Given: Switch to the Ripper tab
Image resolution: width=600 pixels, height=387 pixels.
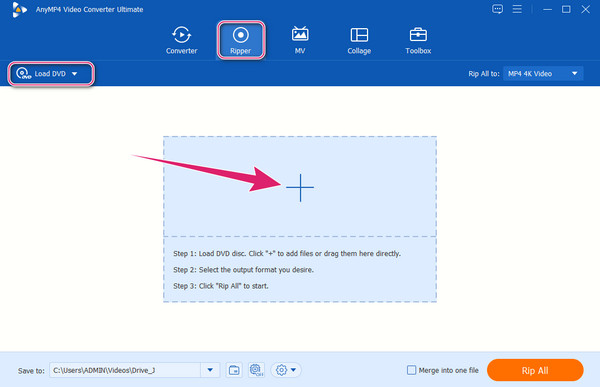Looking at the screenshot, I should pyautogui.click(x=241, y=40).
